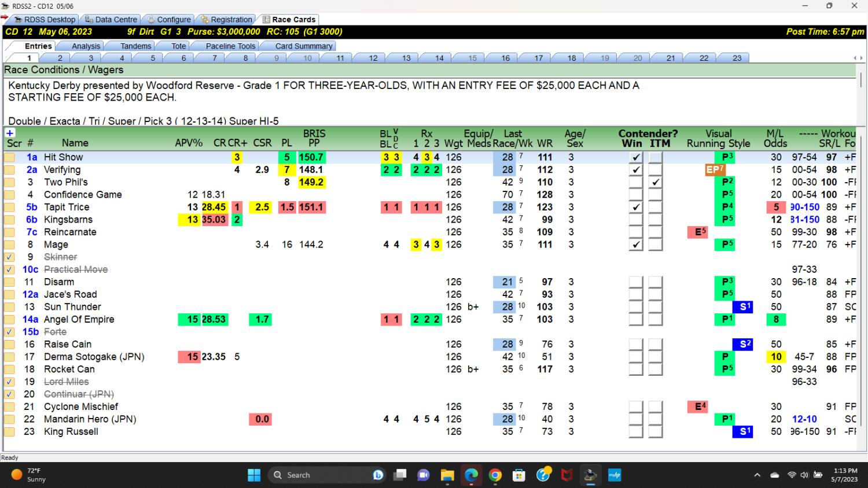The width and height of the screenshot is (868, 488).
Task: Switch to the Data Centre tab
Action: pyautogui.click(x=111, y=19)
